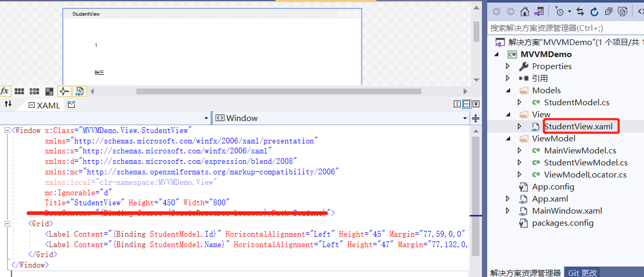
Task: Switch to vertical split layout
Action: pos(457,104)
